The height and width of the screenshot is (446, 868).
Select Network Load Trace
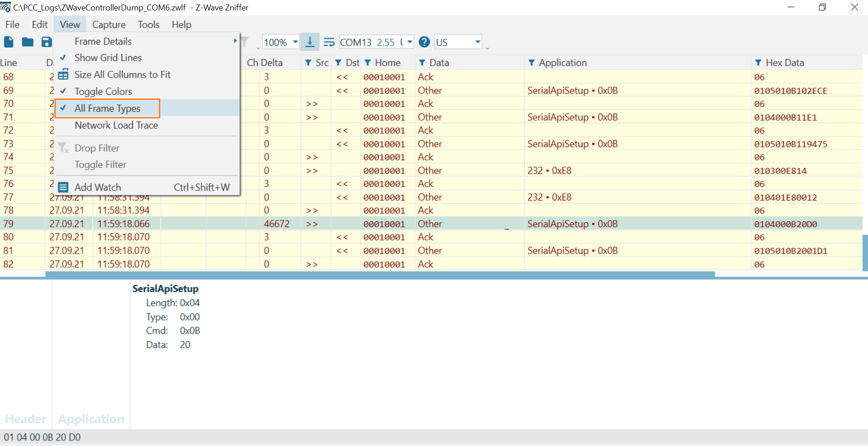pos(116,125)
